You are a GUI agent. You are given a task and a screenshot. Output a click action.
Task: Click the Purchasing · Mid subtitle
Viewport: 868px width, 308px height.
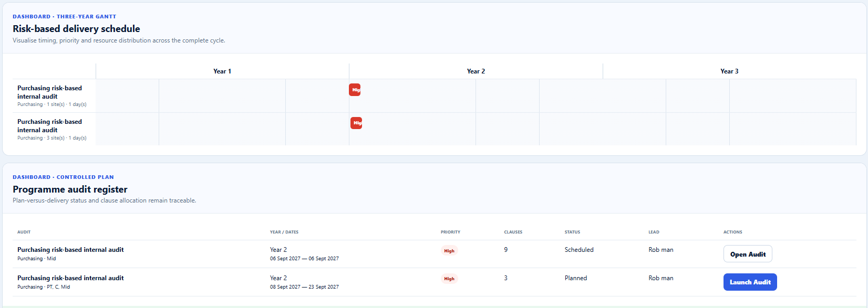click(37, 259)
